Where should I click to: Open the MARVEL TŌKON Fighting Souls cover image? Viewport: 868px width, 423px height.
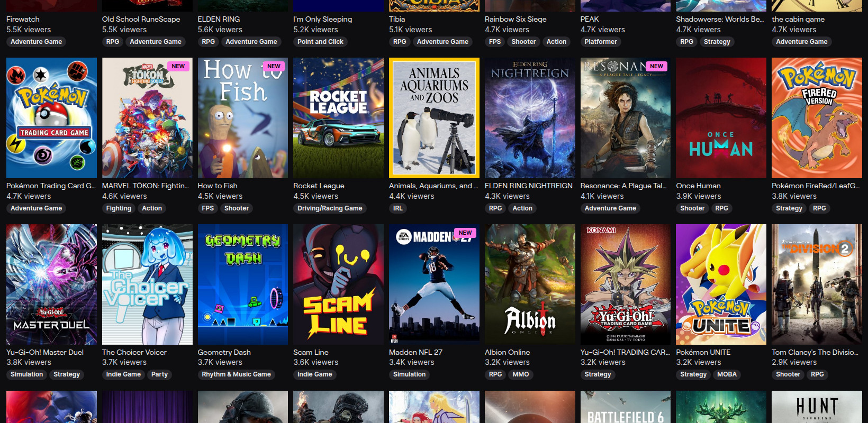pyautogui.click(x=147, y=118)
